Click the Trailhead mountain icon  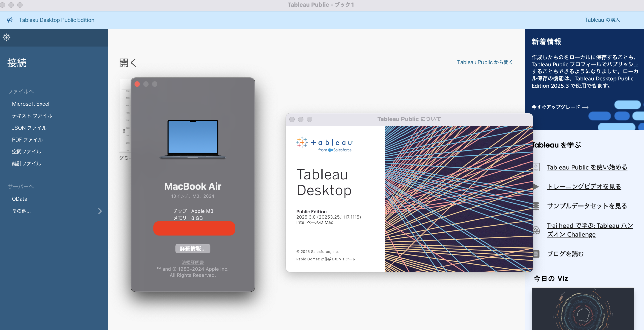536,230
